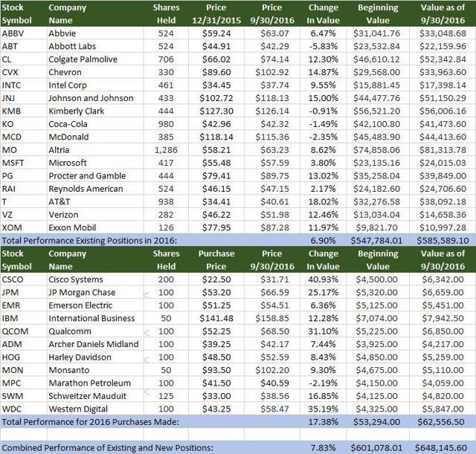Viewport: 476px width, 454px height.
Task: Click the Price 12/31/2015 column header
Action: [x=216, y=13]
